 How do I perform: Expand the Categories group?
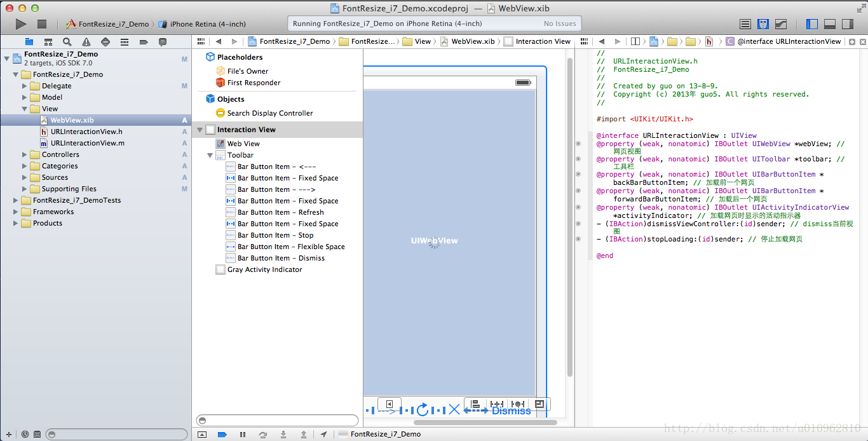click(25, 166)
